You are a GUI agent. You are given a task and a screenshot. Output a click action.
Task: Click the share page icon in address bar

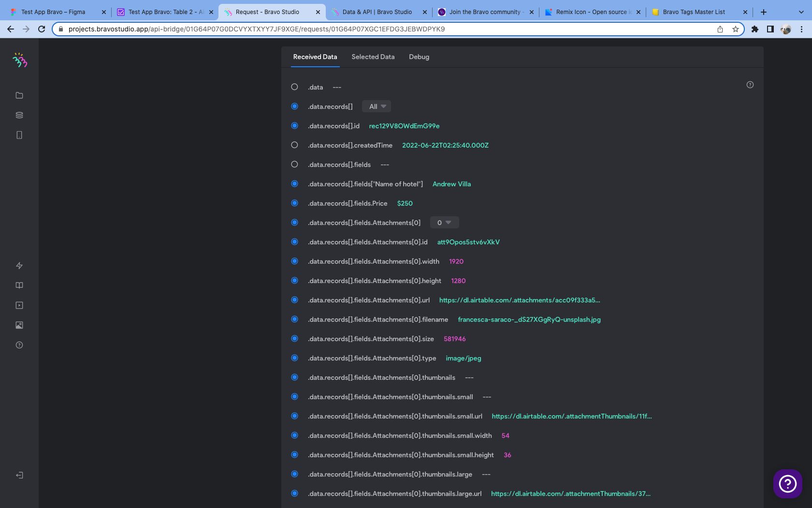[x=720, y=29]
